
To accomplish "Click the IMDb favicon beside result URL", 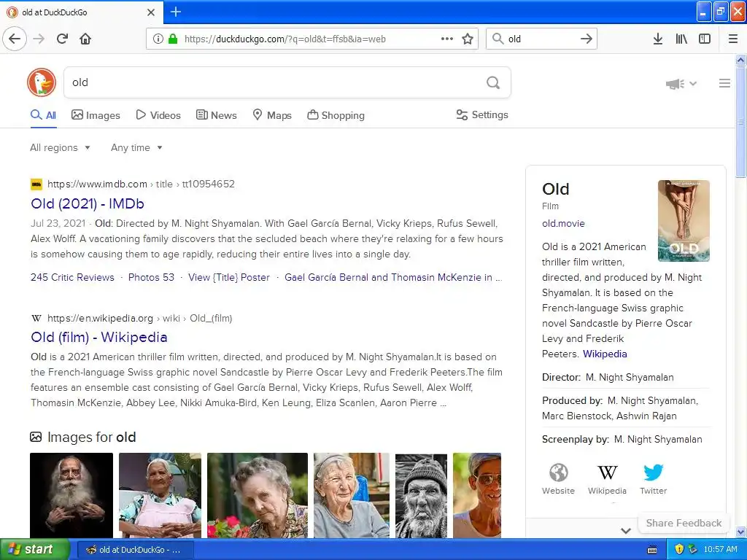I will click(x=36, y=184).
